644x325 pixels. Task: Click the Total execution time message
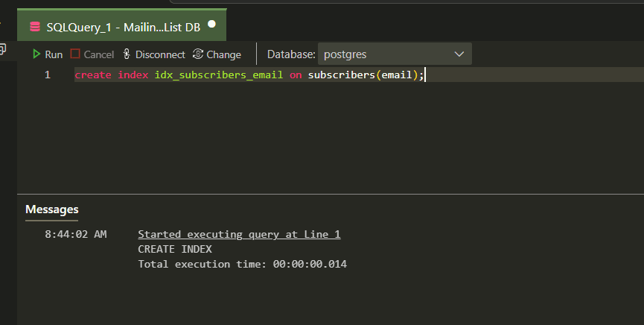point(242,264)
